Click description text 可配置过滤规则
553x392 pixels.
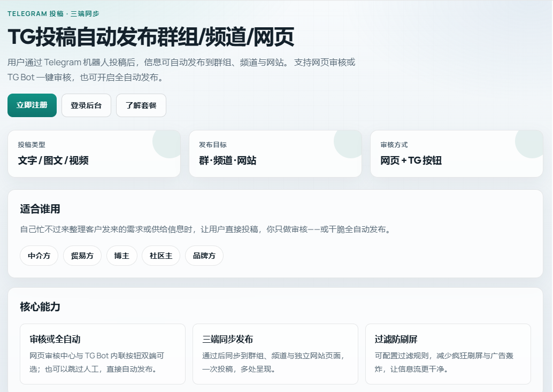[x=444, y=363]
